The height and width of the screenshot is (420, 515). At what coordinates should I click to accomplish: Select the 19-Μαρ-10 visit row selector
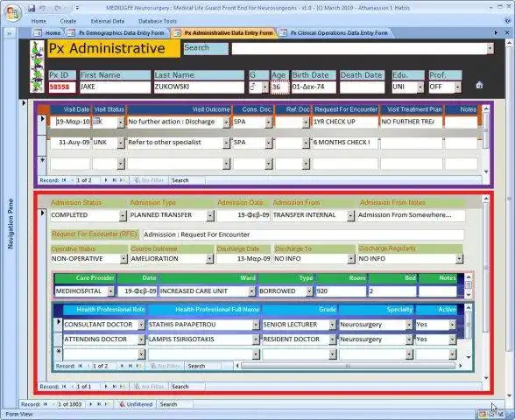point(42,124)
